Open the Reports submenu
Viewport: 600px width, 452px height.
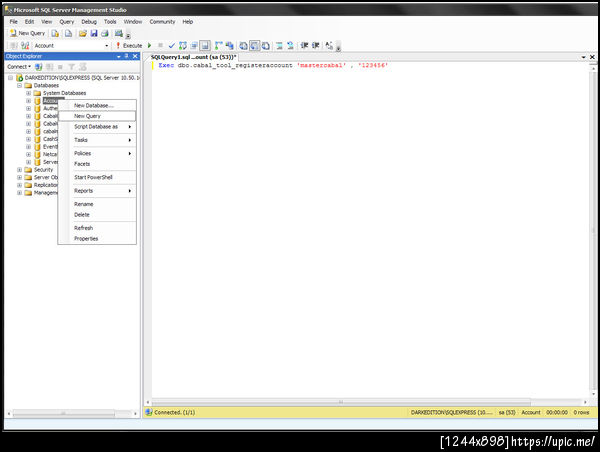coord(97,191)
